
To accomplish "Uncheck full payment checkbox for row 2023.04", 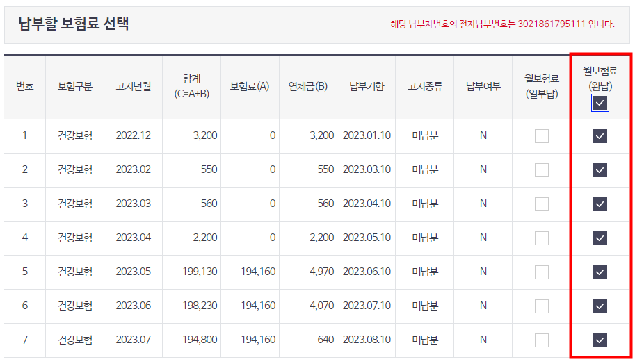I will click(x=600, y=238).
